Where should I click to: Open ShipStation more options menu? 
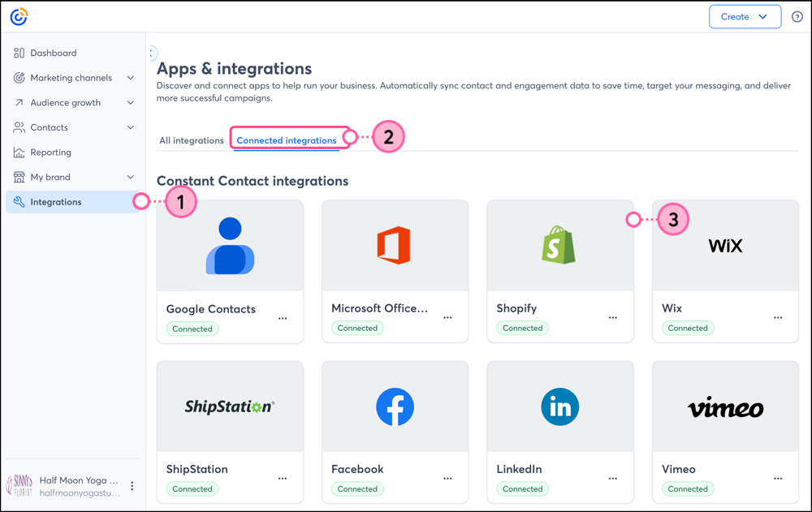[x=283, y=479]
